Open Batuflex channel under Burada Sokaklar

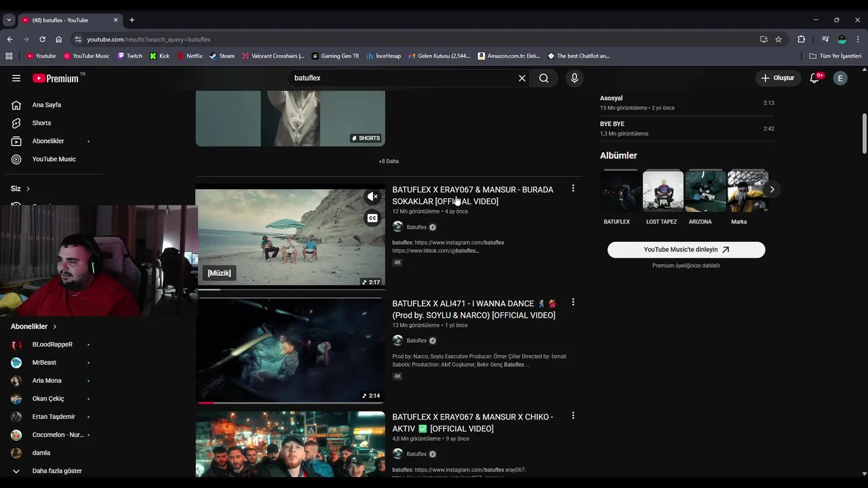pos(416,227)
